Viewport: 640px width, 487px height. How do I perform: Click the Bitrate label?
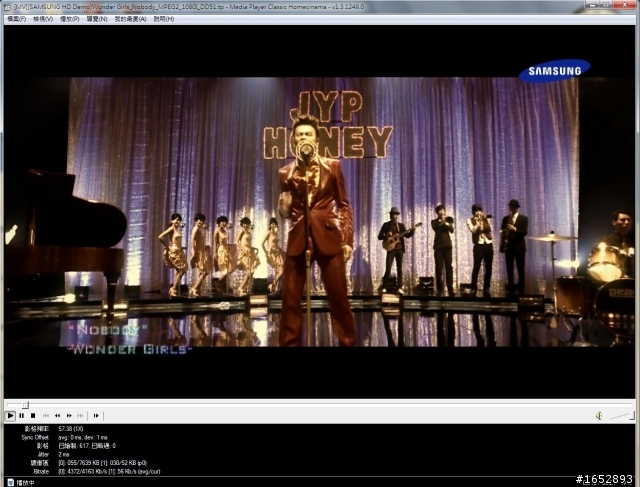(41, 471)
